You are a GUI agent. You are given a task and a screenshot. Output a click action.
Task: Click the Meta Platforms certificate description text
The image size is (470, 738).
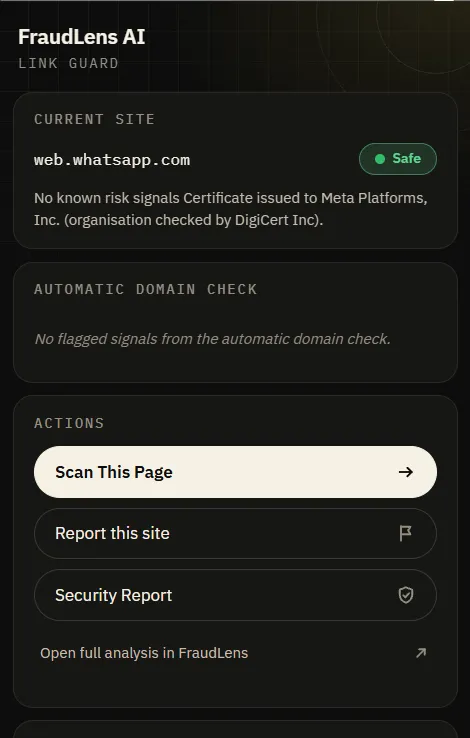231,209
